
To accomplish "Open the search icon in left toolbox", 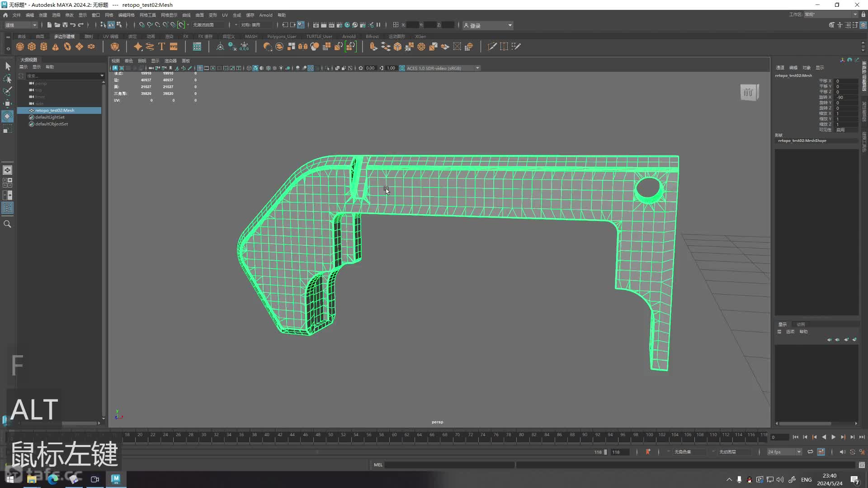I will 8,224.
